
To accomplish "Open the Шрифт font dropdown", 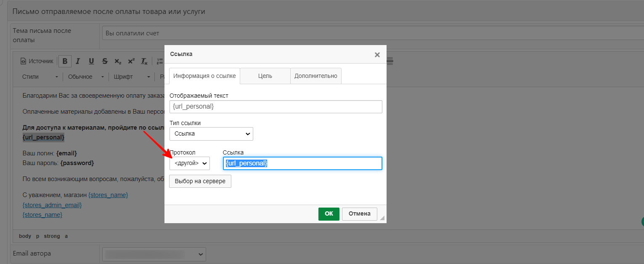I will [x=132, y=77].
